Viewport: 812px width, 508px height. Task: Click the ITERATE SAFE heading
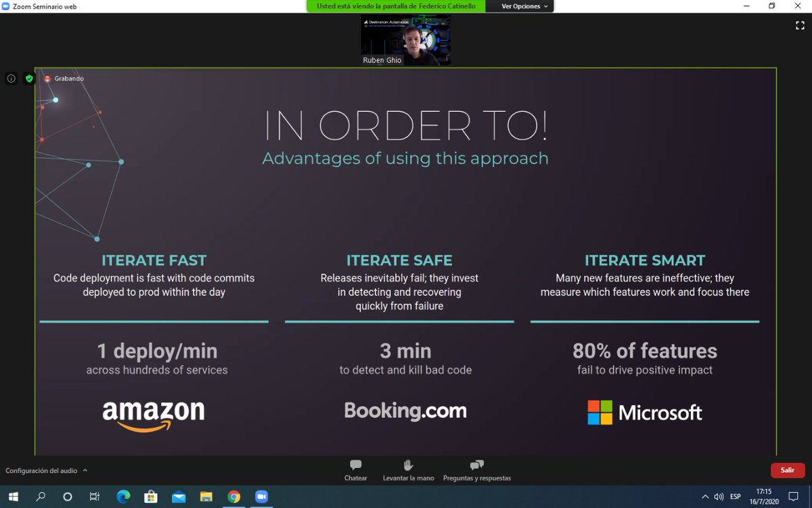pos(399,260)
